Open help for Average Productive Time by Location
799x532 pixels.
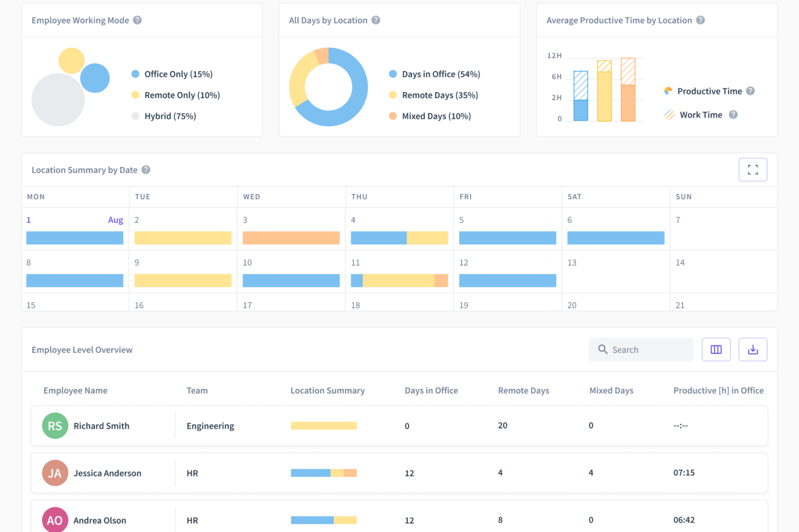coord(700,20)
